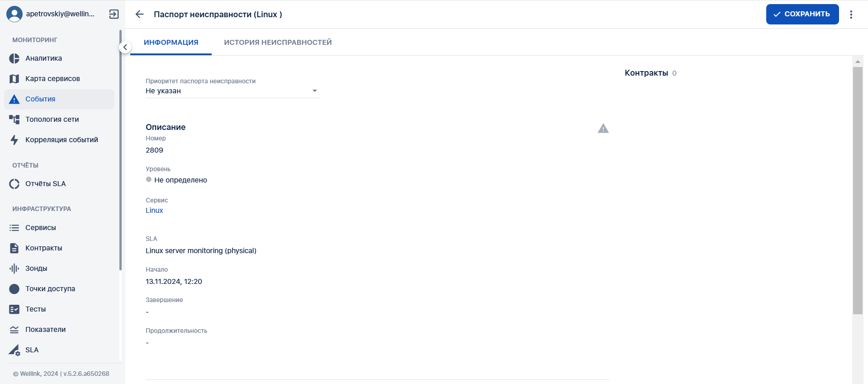Click the gray alert triangle near Описание
This screenshot has width=868, height=384.
(603, 129)
